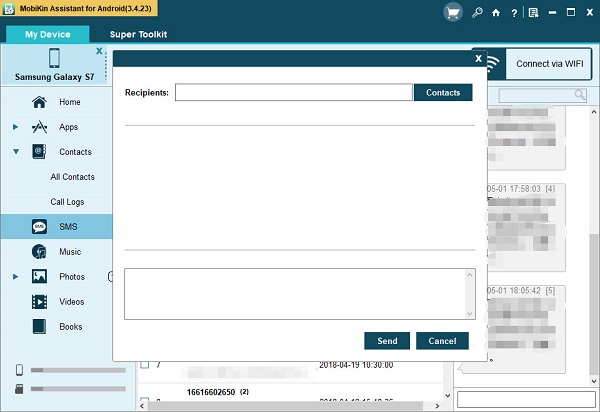Click conversation pane scroll up arrow
Viewport: 600px width, 412px height.
(x=594, y=112)
